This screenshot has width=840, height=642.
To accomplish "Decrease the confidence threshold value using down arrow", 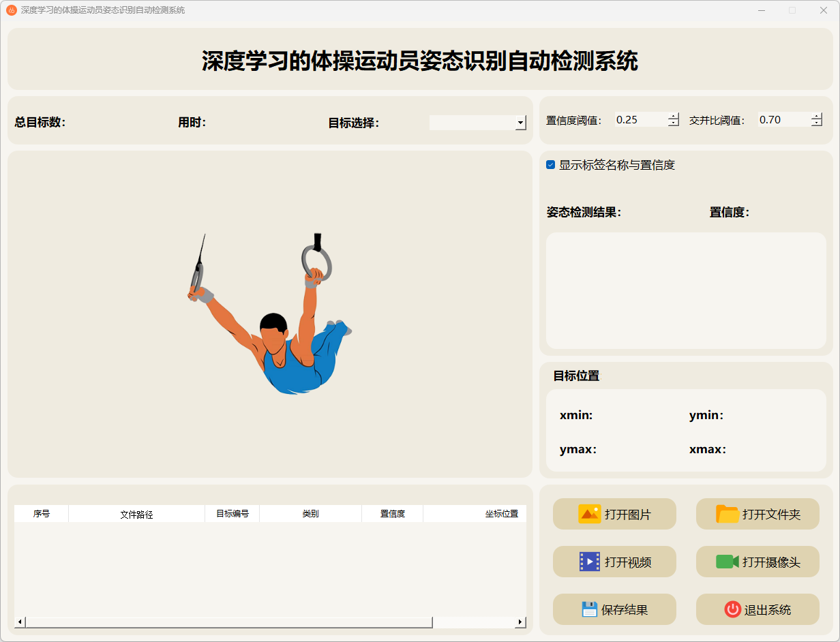I will click(674, 123).
